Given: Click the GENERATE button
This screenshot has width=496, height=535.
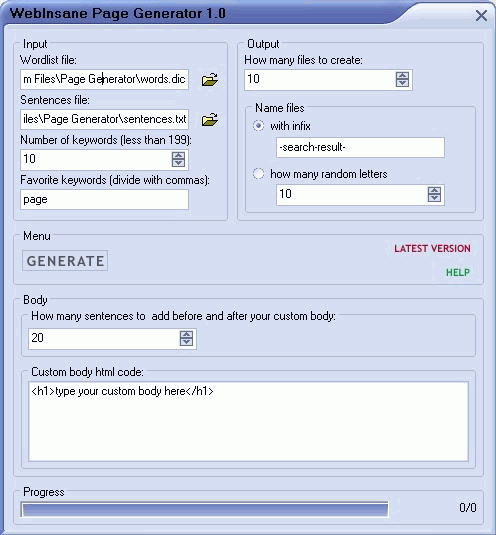Looking at the screenshot, I should (x=65, y=261).
